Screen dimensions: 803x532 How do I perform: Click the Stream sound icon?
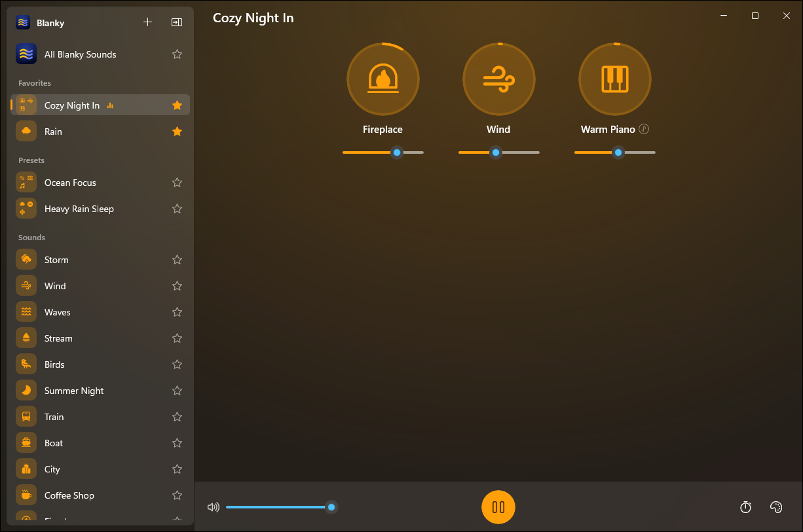[26, 338]
